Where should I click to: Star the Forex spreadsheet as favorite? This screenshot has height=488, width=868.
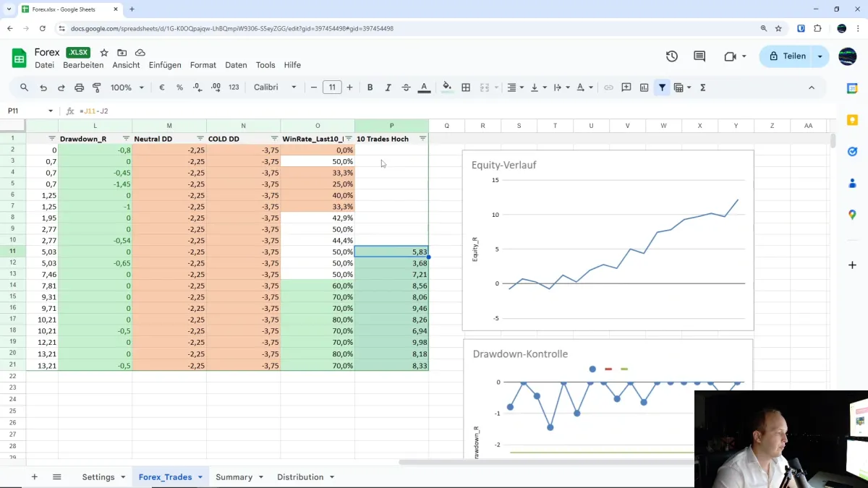pos(103,52)
